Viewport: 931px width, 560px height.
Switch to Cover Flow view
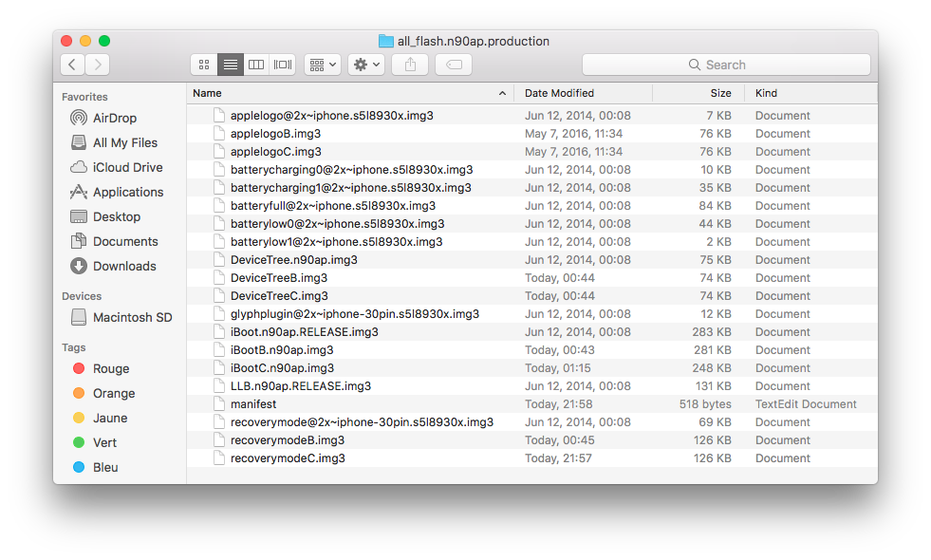(x=283, y=65)
